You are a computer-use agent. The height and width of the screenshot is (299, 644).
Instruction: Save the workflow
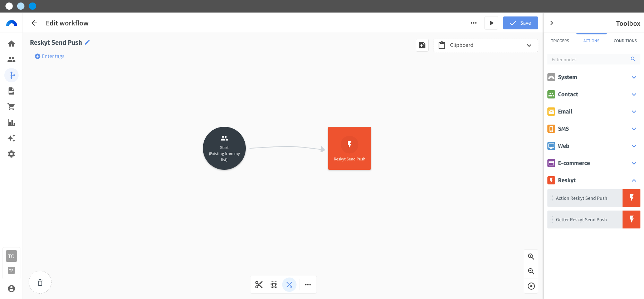[x=521, y=23]
